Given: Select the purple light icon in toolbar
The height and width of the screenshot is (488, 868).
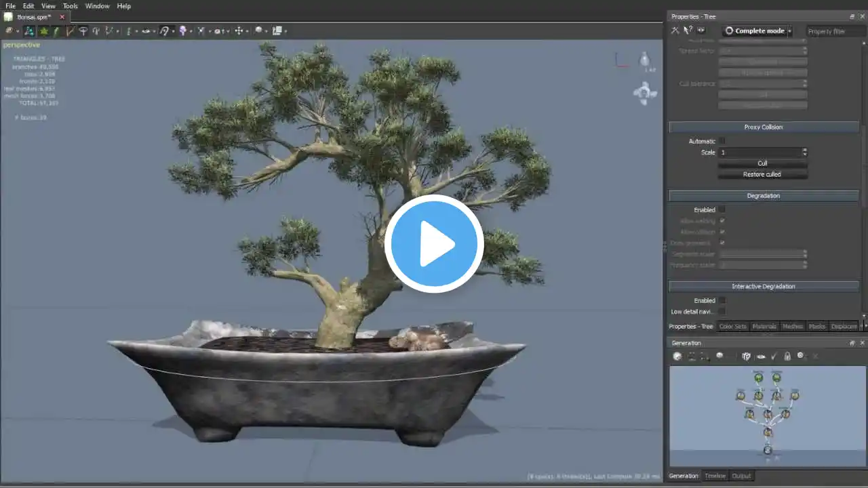Looking at the screenshot, I should 183,30.
